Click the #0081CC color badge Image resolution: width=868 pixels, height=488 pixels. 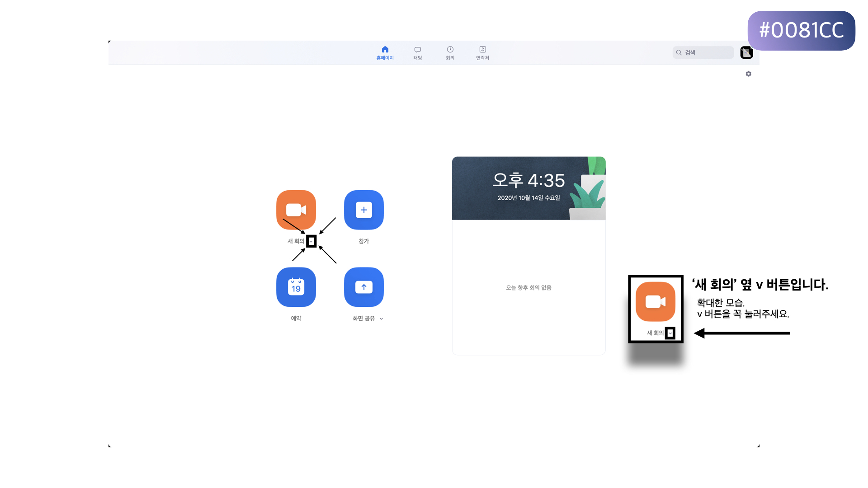click(801, 31)
